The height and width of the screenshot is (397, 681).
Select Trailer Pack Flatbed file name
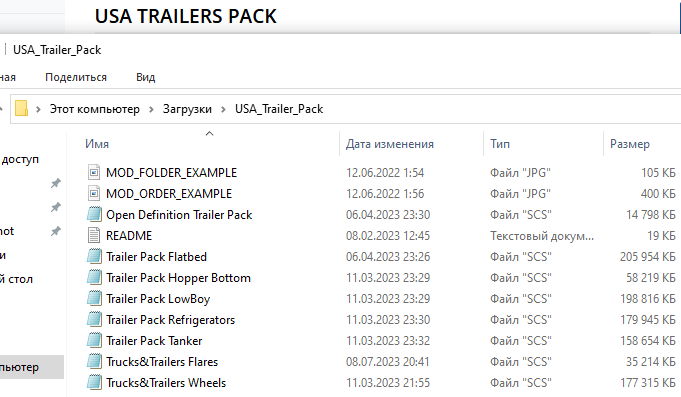156,257
